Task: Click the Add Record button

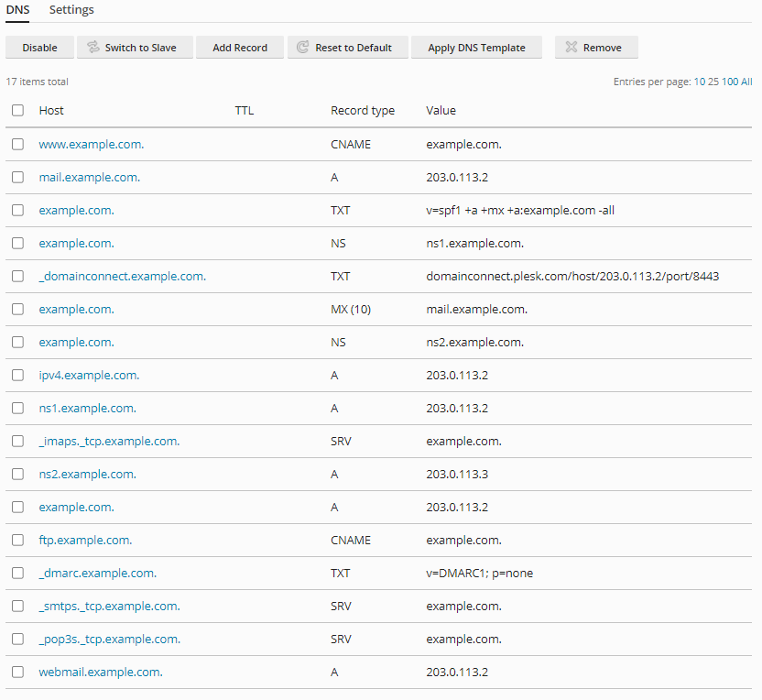Action: tap(240, 48)
